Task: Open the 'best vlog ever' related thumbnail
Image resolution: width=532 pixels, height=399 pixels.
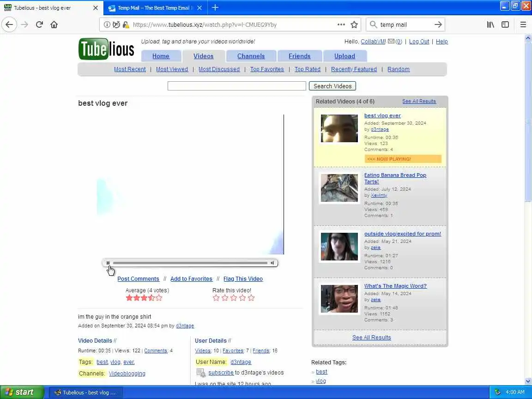Action: point(339,128)
